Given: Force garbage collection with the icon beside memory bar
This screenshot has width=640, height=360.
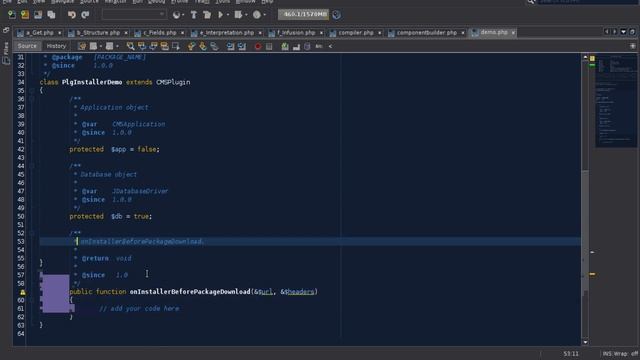Looking at the screenshot, I should pyautogui.click(x=336, y=15).
